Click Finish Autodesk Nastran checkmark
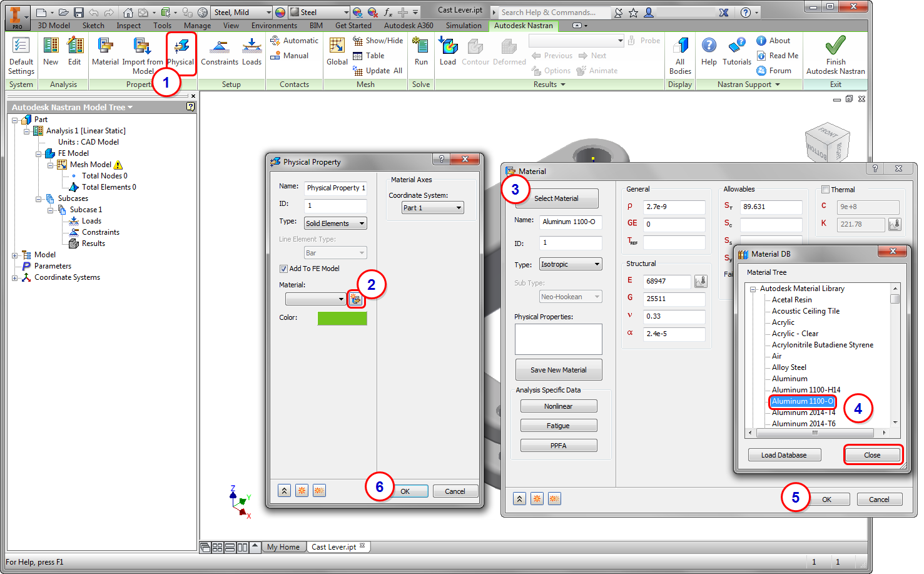Image resolution: width=924 pixels, height=574 pixels. coord(836,55)
